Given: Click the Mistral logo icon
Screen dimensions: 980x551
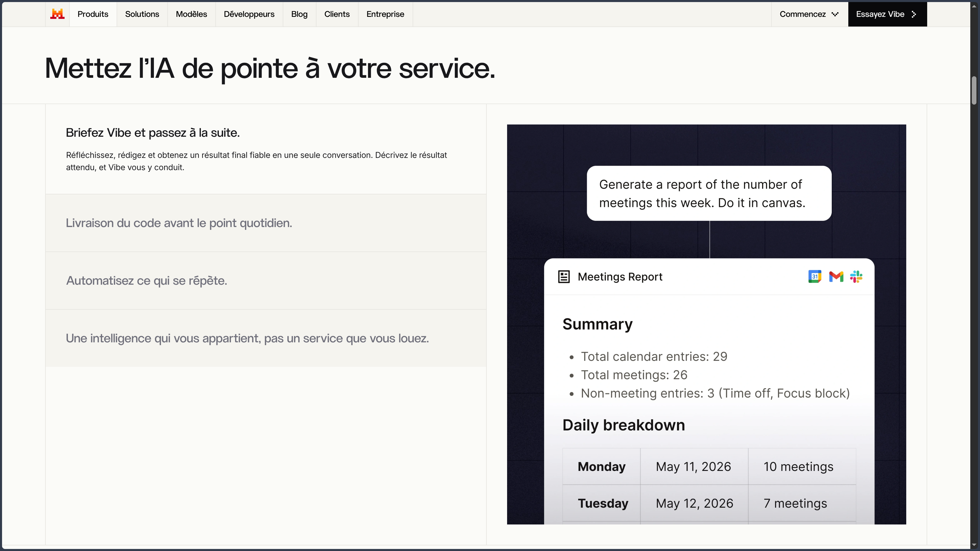Looking at the screenshot, I should point(57,14).
